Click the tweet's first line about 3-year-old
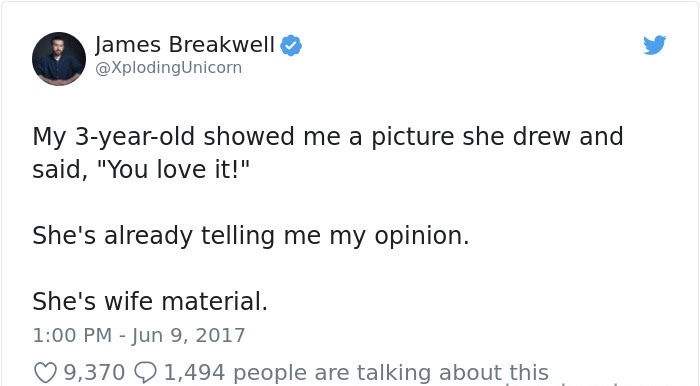Image resolution: width=700 pixels, height=386 pixels. click(x=328, y=137)
